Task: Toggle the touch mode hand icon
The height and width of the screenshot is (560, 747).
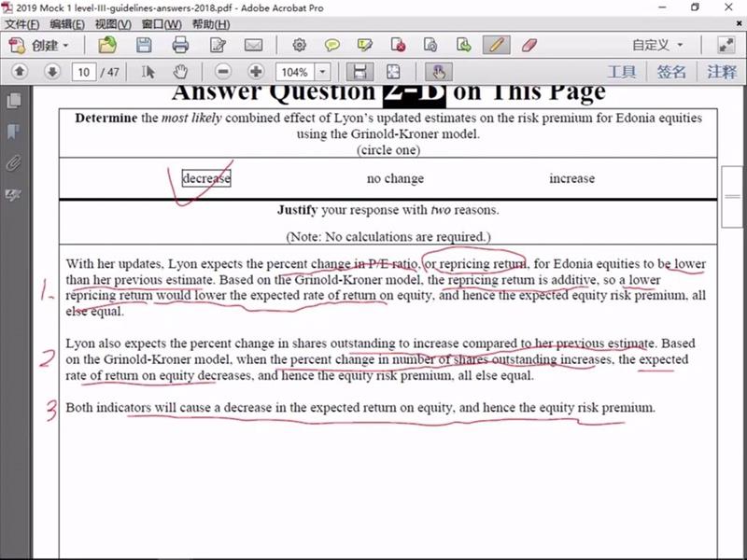Action: (438, 72)
